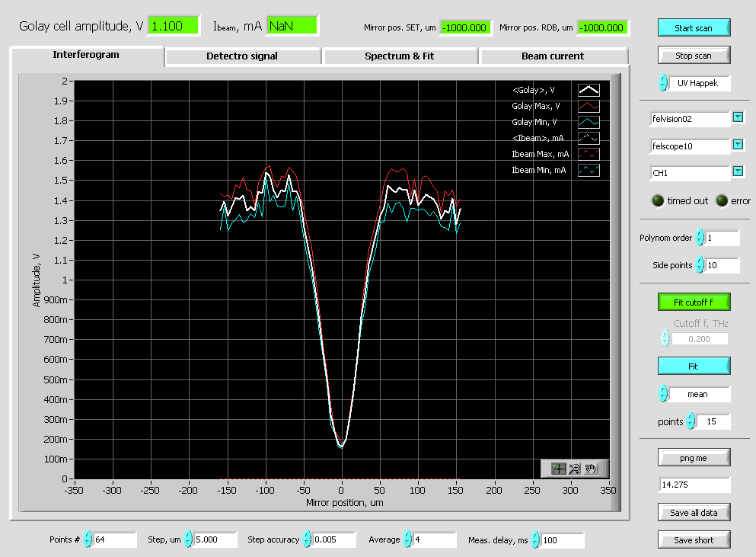Screen dimensions: 756x557
Task: Click the Meas. delay field showing 100
Action: tap(563, 540)
